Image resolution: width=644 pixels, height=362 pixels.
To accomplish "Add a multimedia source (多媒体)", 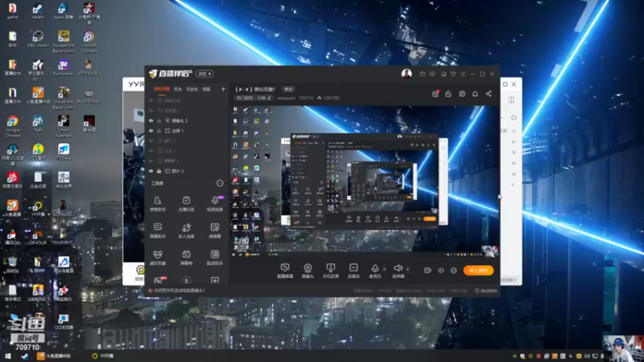I will point(353,271).
